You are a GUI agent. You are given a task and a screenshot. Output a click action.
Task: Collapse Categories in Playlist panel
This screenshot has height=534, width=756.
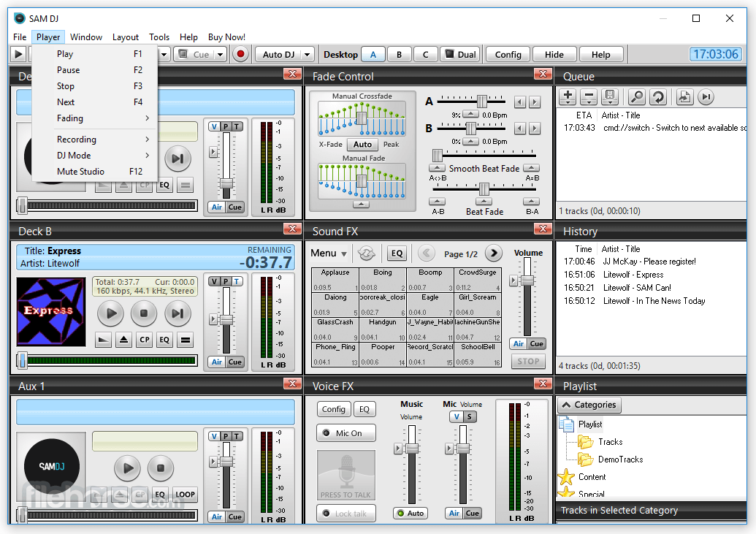click(589, 405)
